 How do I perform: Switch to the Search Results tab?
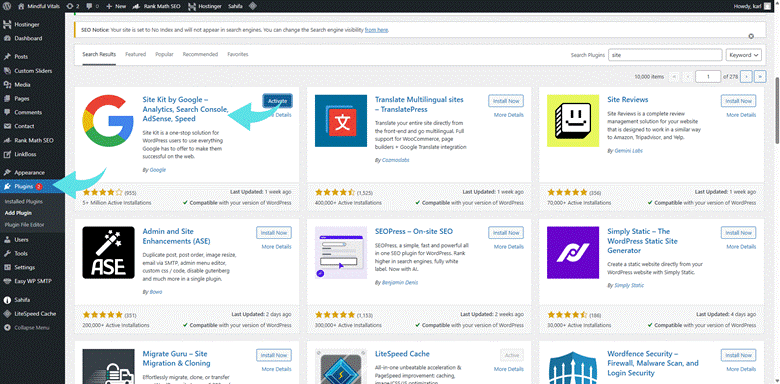pyautogui.click(x=99, y=55)
